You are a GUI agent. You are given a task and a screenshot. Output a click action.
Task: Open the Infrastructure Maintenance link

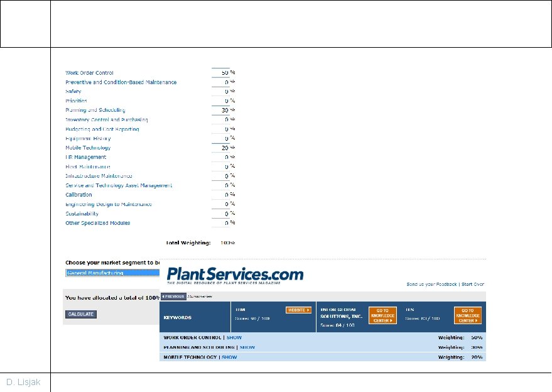point(99,176)
